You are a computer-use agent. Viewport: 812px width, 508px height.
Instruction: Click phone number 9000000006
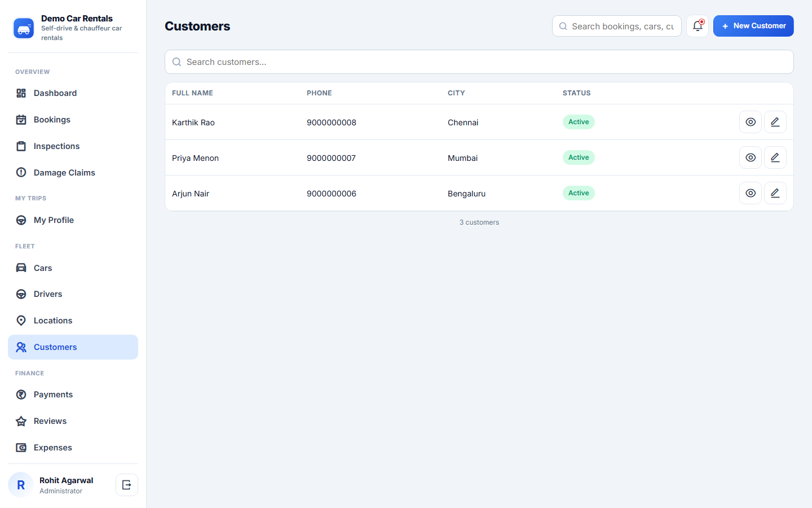tap(332, 194)
